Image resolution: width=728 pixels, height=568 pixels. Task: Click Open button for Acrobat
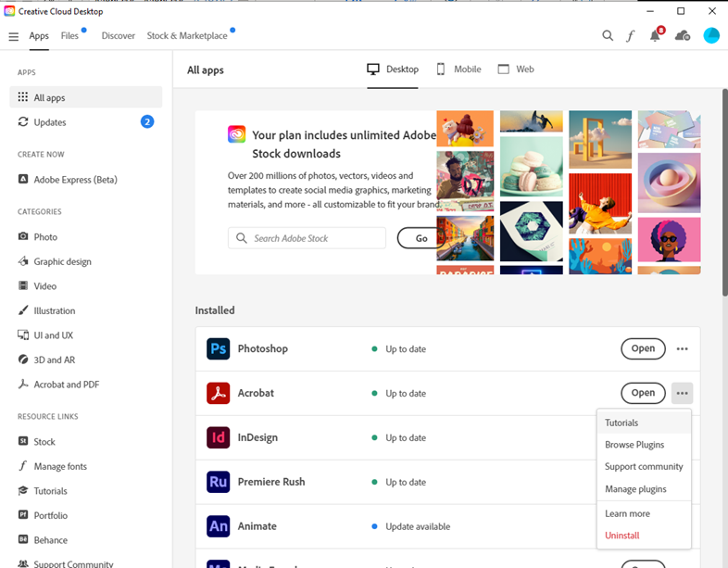[x=643, y=393]
